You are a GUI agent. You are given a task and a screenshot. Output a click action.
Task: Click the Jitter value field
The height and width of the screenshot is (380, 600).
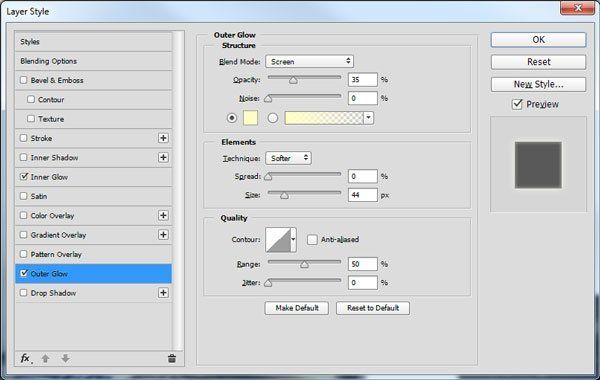point(363,282)
